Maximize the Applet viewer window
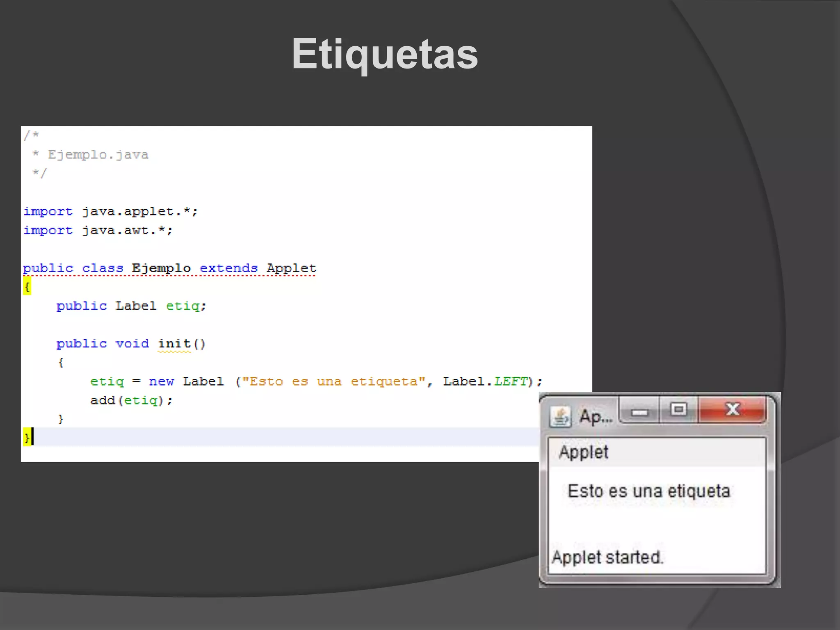Screen dimensions: 840x630 pos(679,410)
